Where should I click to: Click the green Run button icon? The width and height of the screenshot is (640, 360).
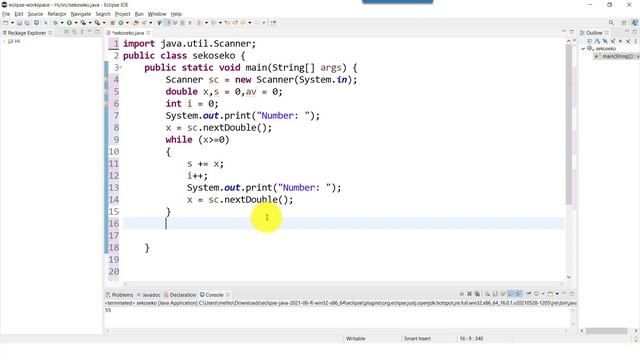pyautogui.click(x=69, y=23)
